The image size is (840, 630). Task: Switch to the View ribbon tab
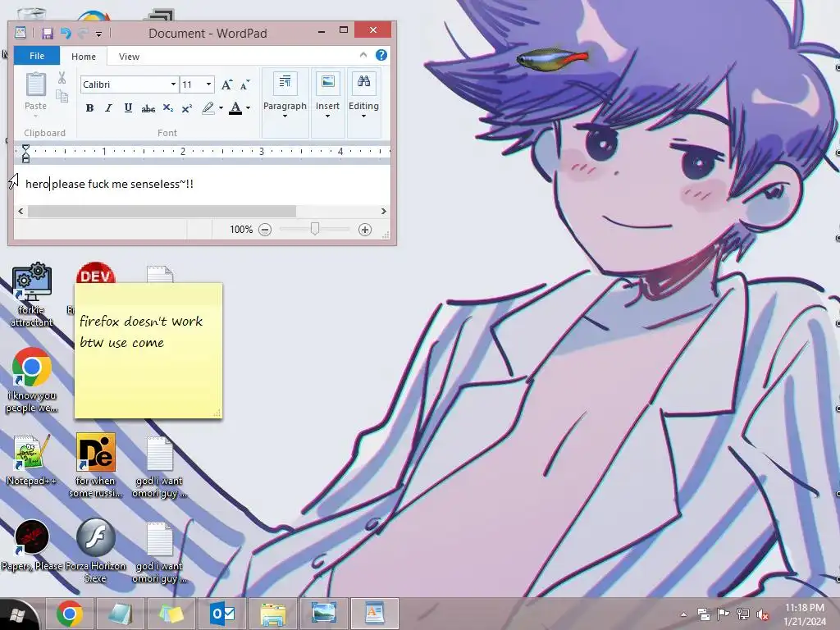[x=129, y=57]
